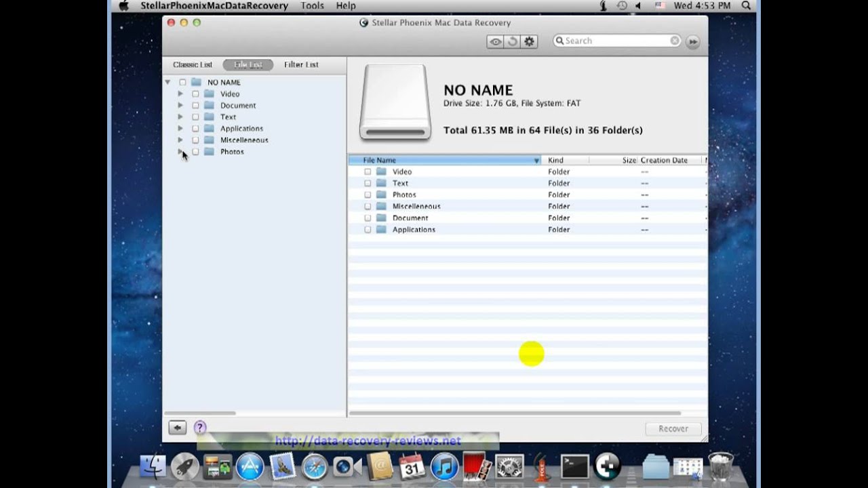Click the menu bar clock Wed 4:53 PM
The height and width of the screenshot is (488, 868).
coord(704,5)
